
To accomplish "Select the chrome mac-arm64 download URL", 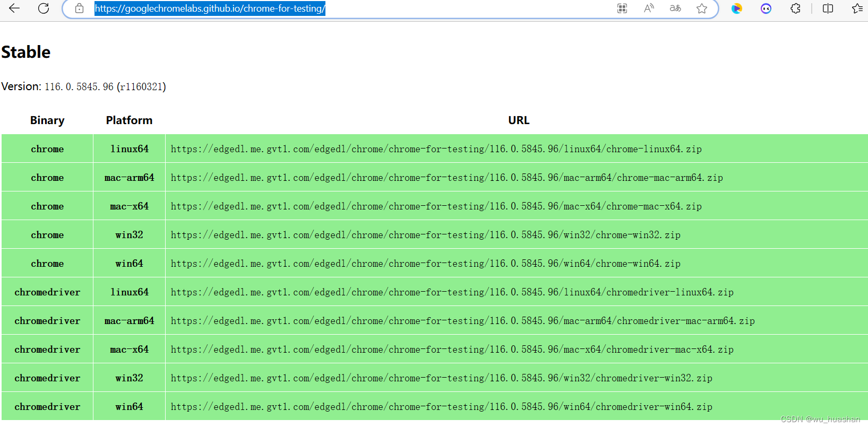I will tap(447, 178).
